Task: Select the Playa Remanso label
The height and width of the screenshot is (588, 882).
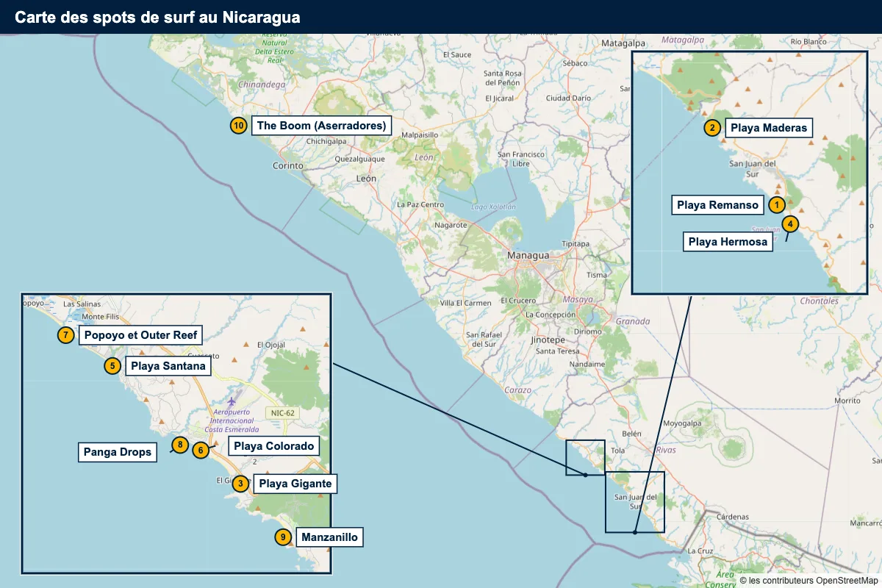Action: 717,205
